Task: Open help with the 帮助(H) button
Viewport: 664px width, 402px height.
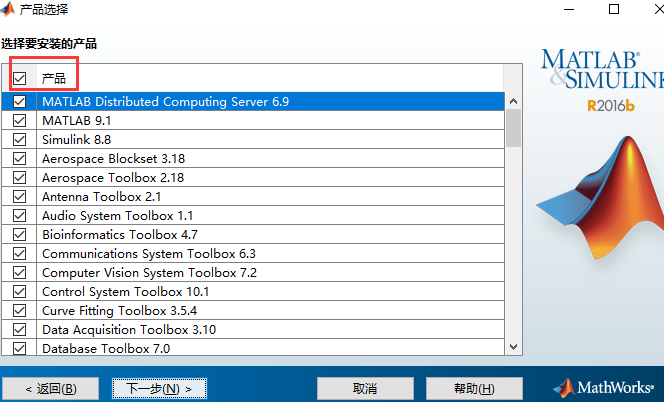Action: point(474,388)
